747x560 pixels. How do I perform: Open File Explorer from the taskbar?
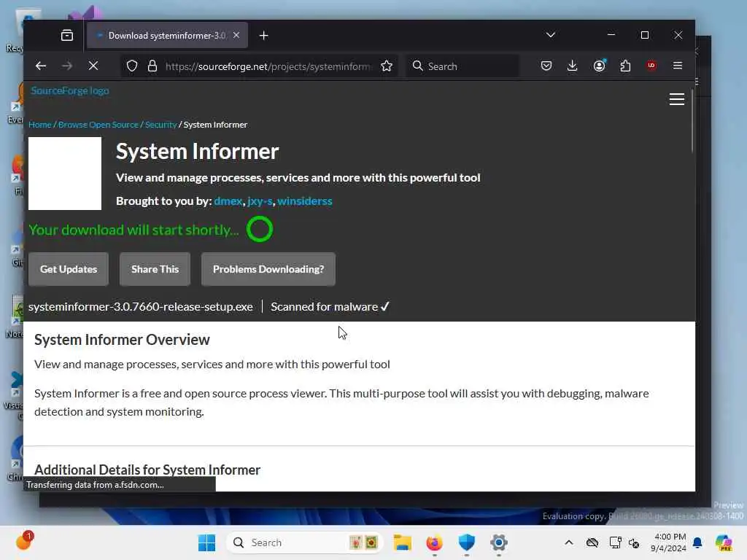(402, 542)
